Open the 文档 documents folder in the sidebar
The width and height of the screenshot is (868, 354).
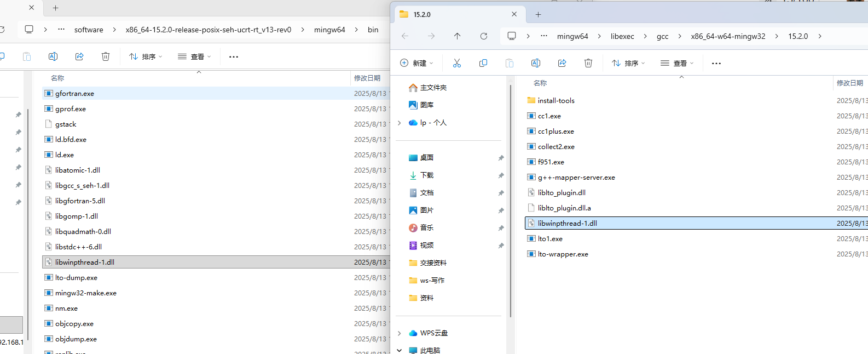[421, 192]
